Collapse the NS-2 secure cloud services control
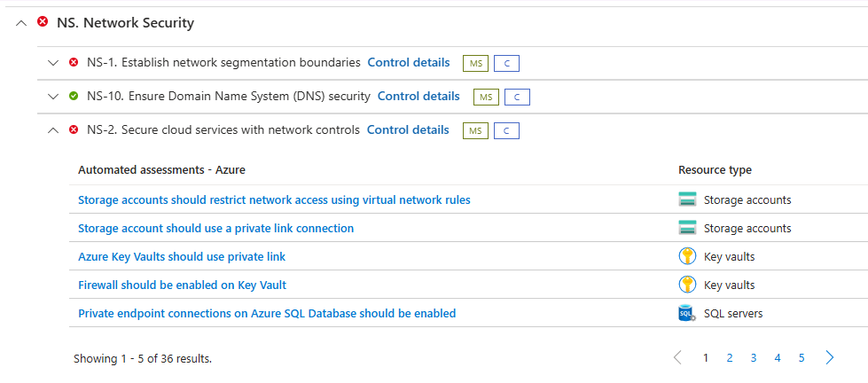This screenshot has width=868, height=383. pyautogui.click(x=52, y=130)
